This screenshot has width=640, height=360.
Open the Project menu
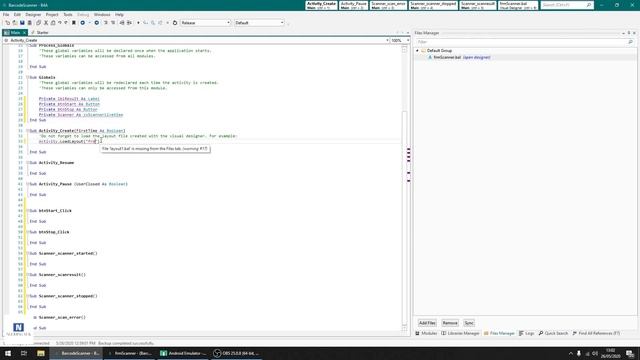tap(52, 15)
